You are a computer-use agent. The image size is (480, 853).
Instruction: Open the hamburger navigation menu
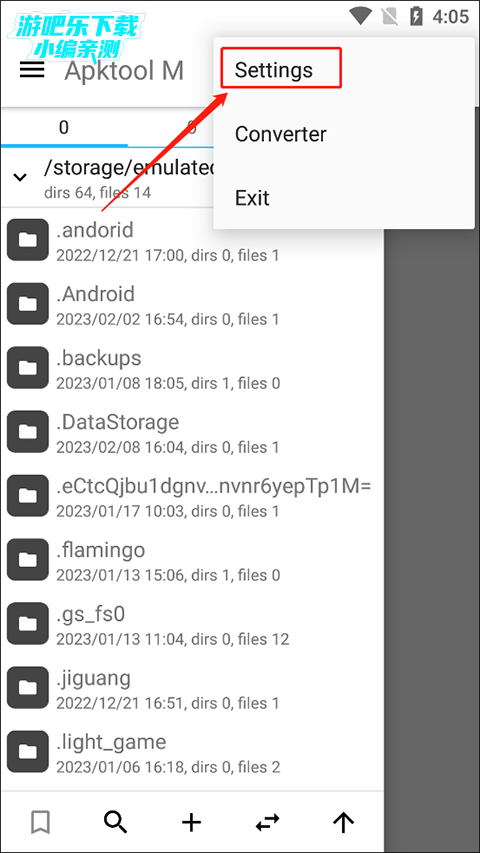coord(32,70)
